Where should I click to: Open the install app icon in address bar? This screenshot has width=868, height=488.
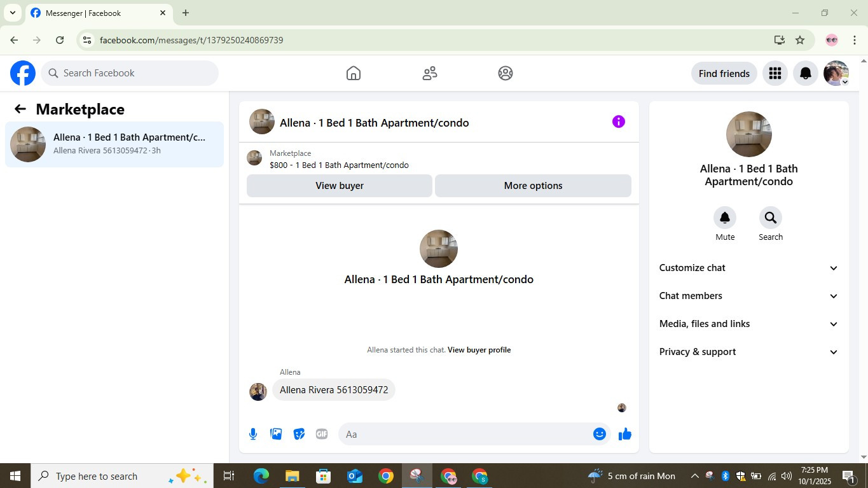[x=780, y=40]
